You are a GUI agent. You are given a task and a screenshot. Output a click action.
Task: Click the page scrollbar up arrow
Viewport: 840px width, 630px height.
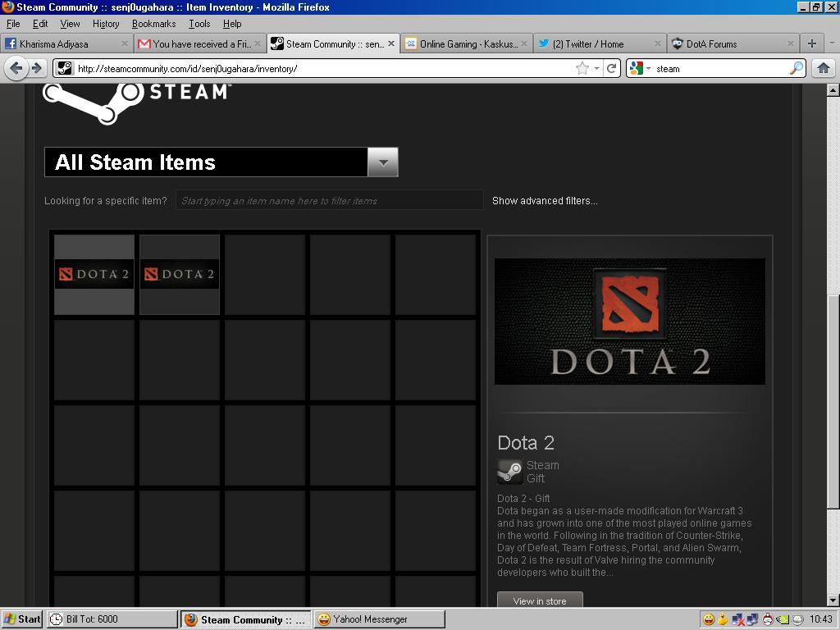[x=833, y=90]
